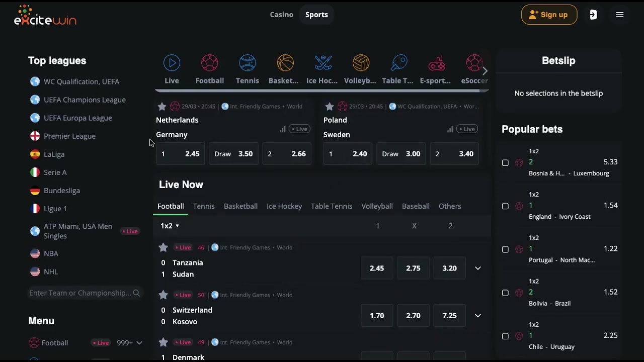Select the Table Tennis category icon

[x=398, y=63]
